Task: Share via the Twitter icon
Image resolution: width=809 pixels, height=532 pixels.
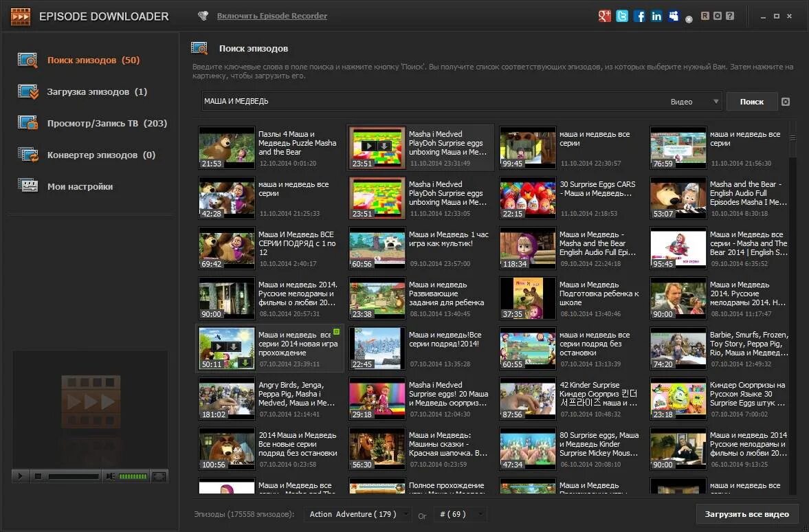Action: pos(622,16)
